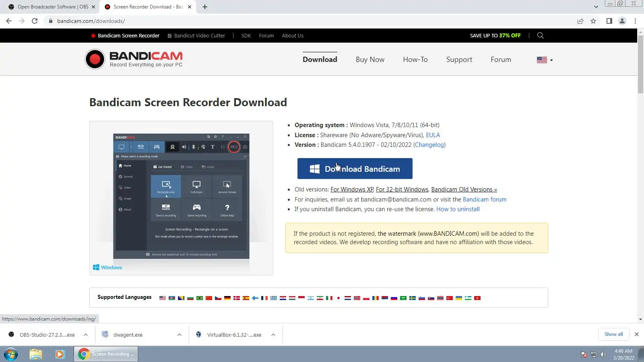Click the network tray icon
Screen dimensions: 644x362
point(594,354)
